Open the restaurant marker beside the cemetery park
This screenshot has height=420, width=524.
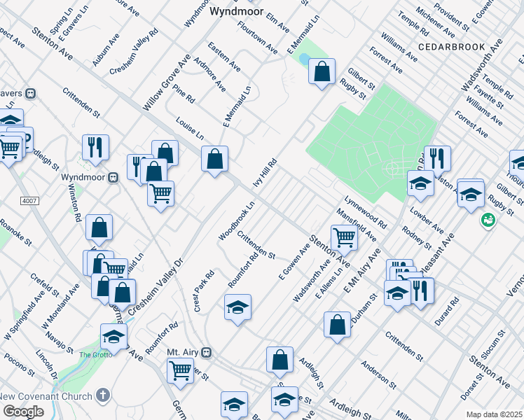tap(437, 160)
